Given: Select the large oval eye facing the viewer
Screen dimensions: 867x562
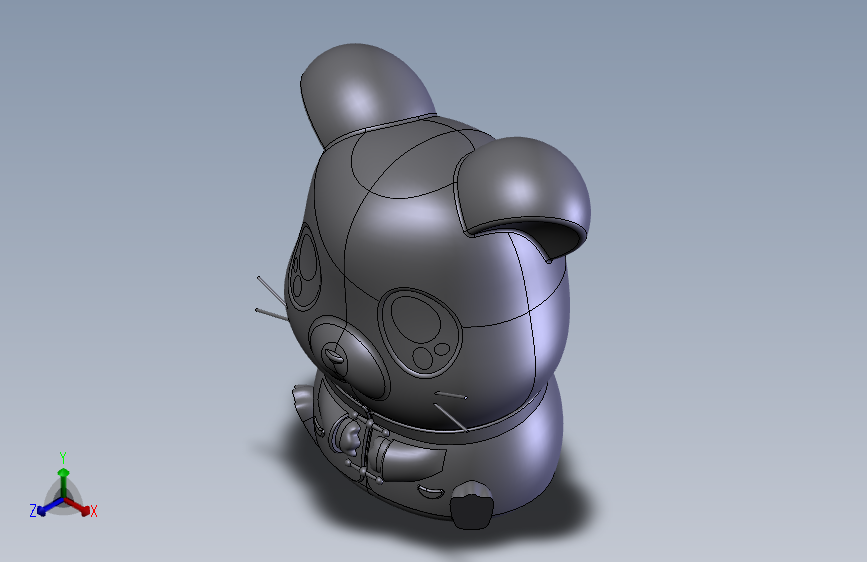Looking at the screenshot, I should [x=420, y=333].
